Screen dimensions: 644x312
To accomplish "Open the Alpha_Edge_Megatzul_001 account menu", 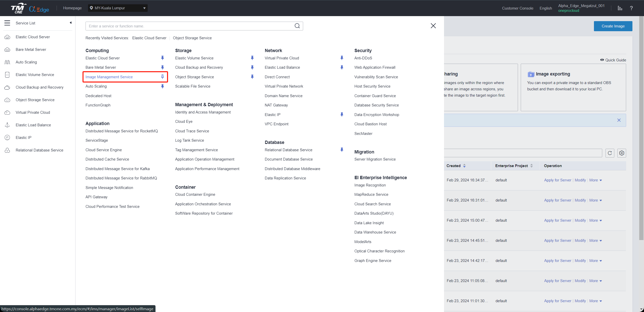I will pyautogui.click(x=581, y=6).
